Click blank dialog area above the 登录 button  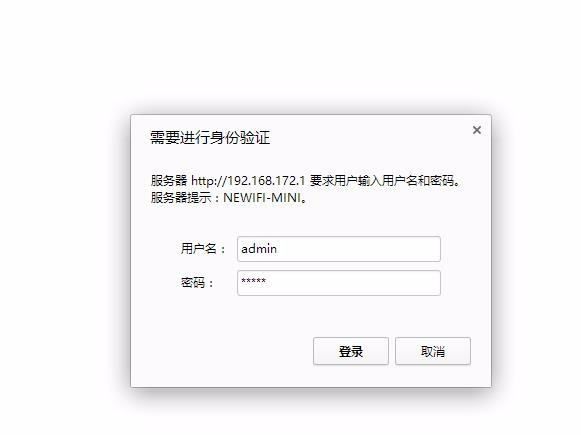tap(351, 317)
